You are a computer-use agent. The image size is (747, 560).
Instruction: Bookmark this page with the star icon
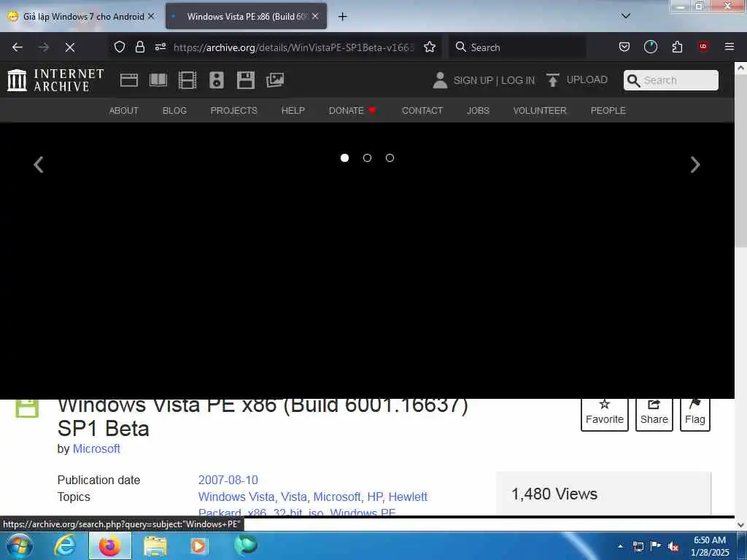(430, 47)
